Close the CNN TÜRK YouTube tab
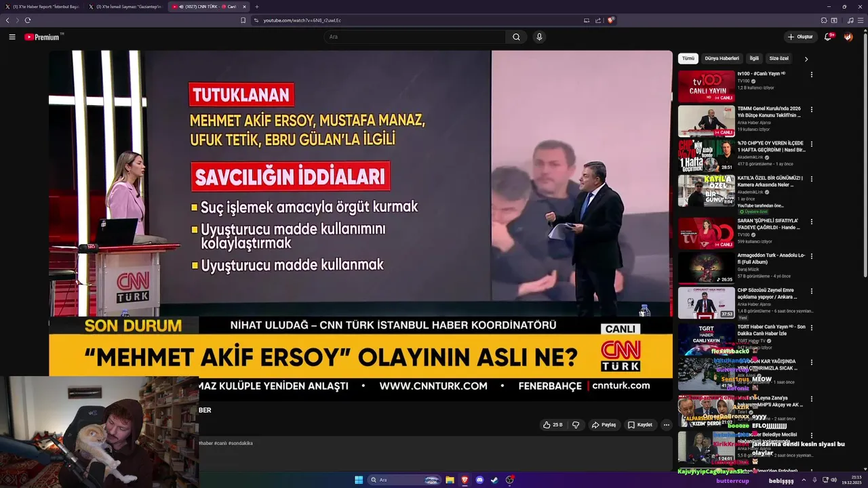Screen dimensions: 868x488 (245, 7)
